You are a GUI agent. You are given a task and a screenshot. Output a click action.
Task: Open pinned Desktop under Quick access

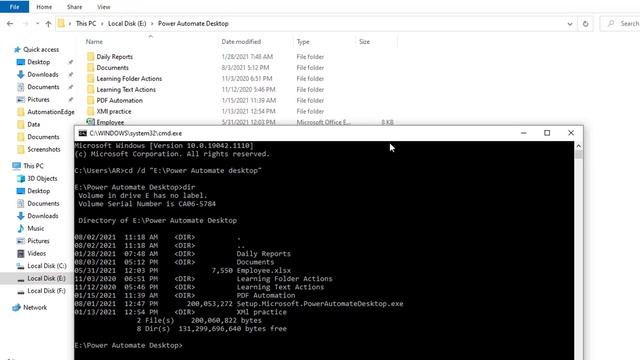pos(38,62)
